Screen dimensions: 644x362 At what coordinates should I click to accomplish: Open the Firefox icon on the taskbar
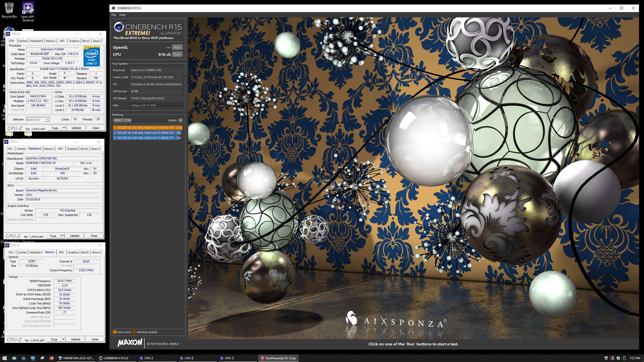click(x=52, y=358)
